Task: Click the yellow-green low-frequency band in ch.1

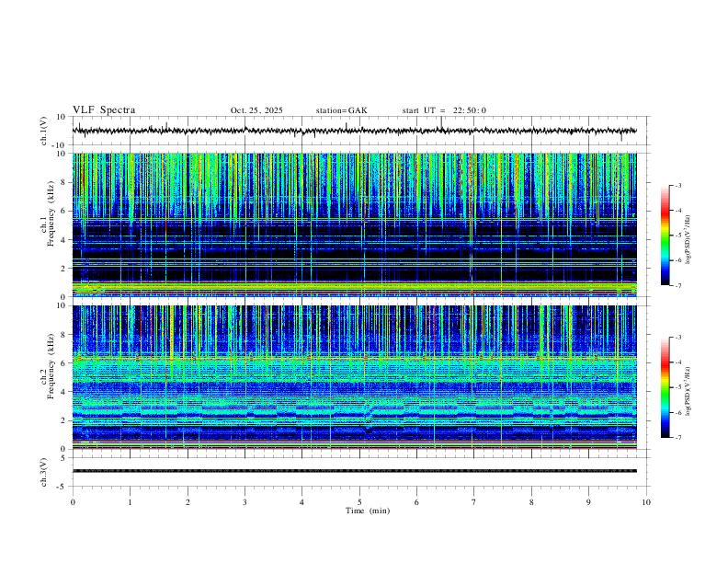Action: click(x=354, y=287)
